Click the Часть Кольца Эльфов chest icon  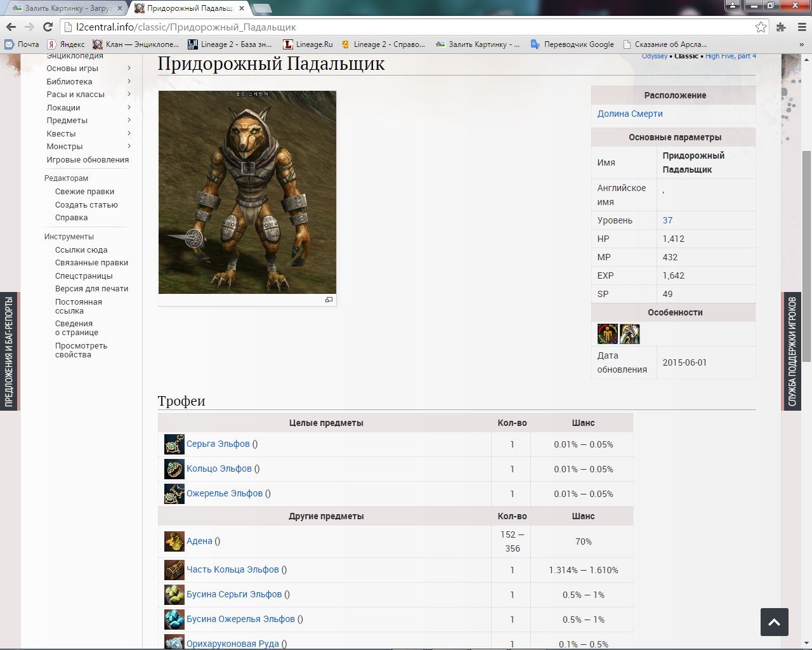(174, 570)
